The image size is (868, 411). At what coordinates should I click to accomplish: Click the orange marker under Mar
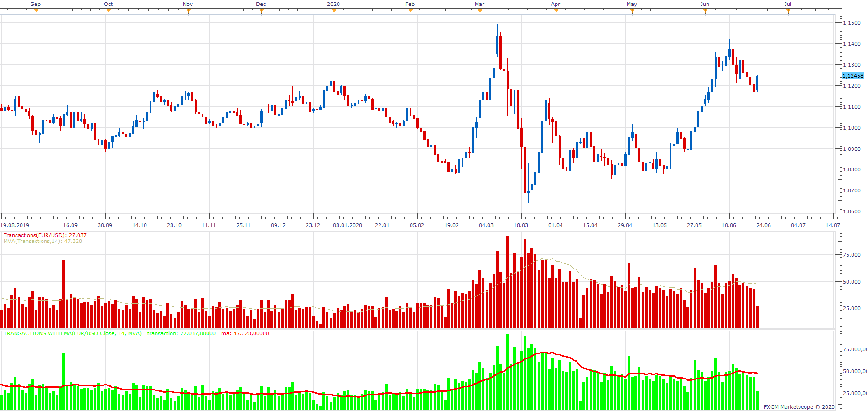480,11
